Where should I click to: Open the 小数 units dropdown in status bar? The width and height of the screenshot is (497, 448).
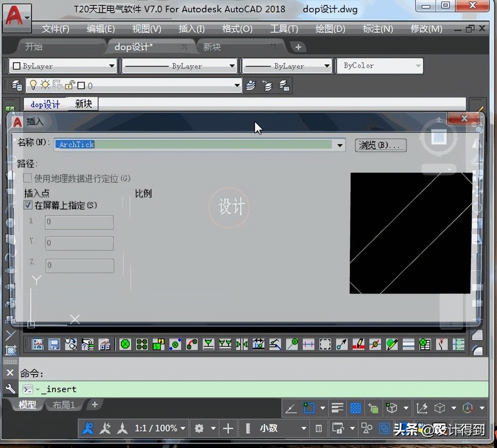(x=303, y=428)
